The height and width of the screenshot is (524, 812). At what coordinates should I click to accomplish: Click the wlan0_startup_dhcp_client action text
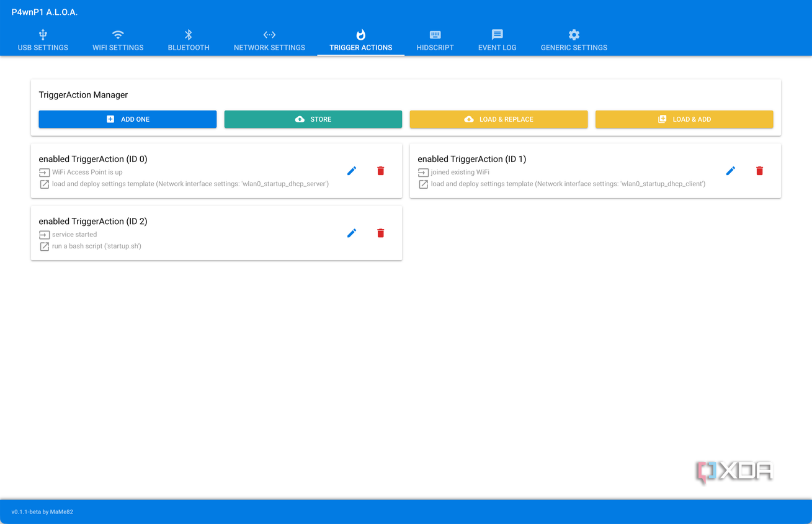tap(568, 184)
